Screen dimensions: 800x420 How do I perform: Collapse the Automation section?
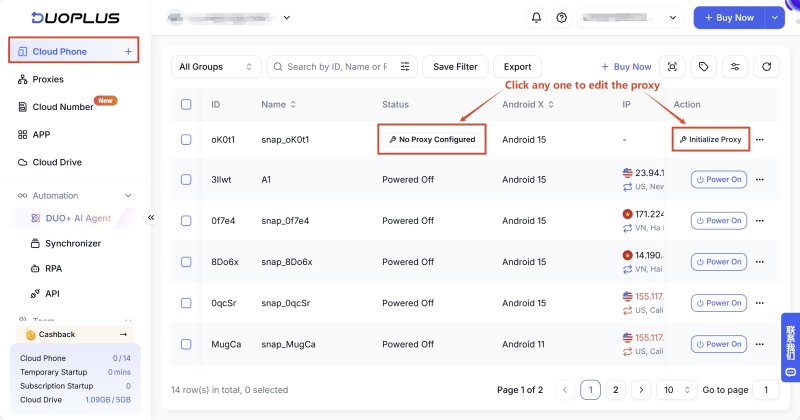[x=128, y=195]
